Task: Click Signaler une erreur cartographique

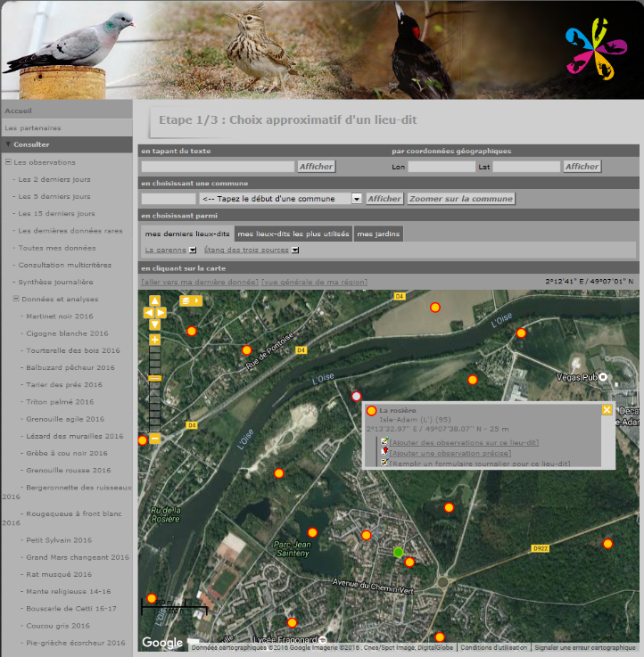Action: [585, 647]
